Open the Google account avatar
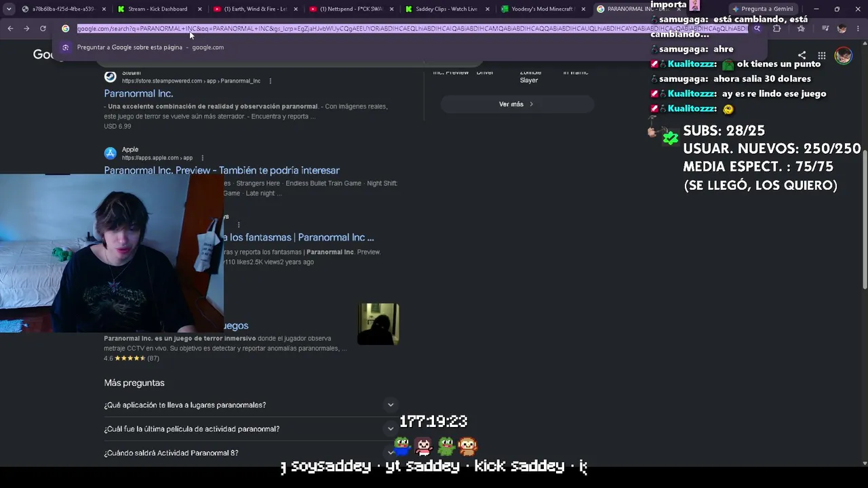Screen dimensions: 868x488 coord(843,56)
